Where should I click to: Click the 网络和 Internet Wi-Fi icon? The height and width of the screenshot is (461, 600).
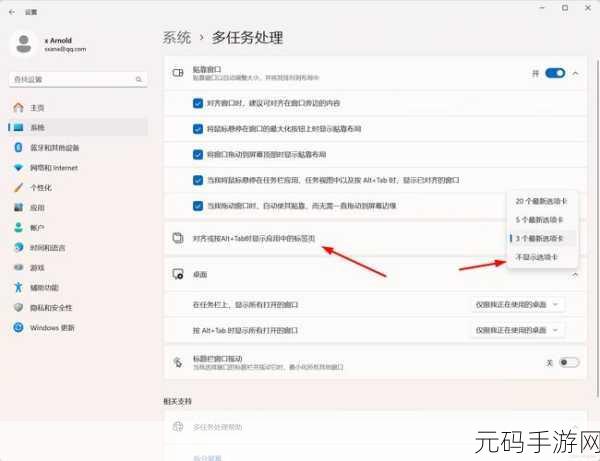click(18, 168)
